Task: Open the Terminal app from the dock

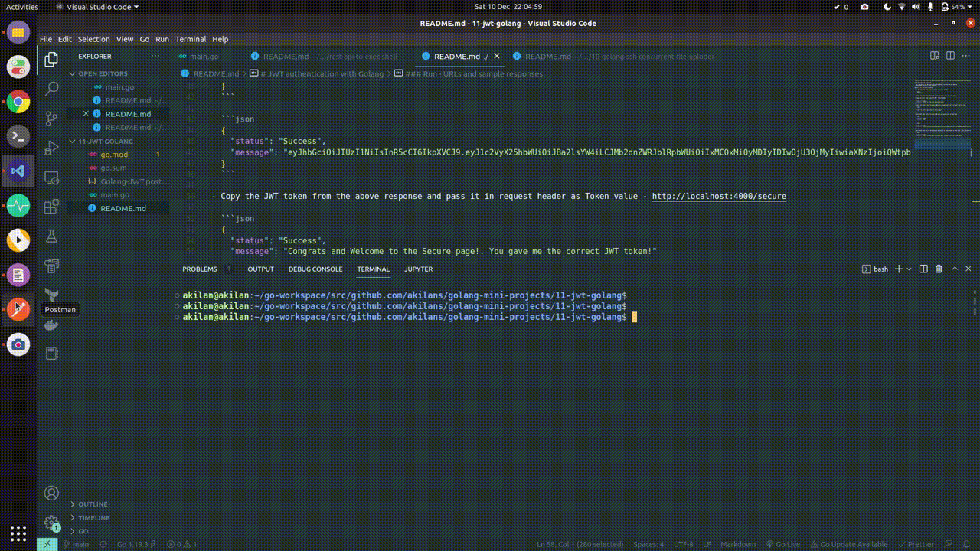Action: tap(18, 136)
